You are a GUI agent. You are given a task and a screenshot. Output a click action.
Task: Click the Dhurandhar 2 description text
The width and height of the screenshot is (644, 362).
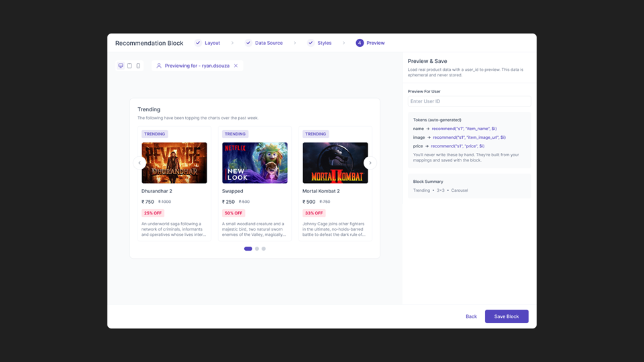174,229
